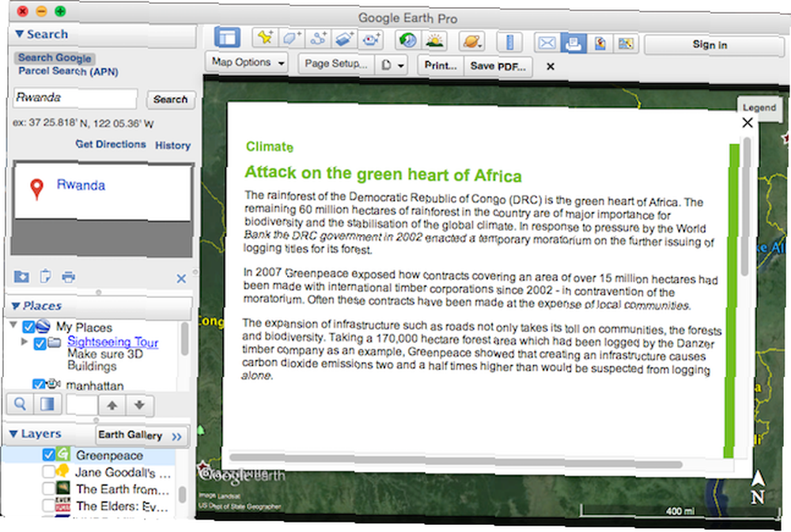Select the Search Google tab
Image resolution: width=791 pixels, height=532 pixels.
55,58
